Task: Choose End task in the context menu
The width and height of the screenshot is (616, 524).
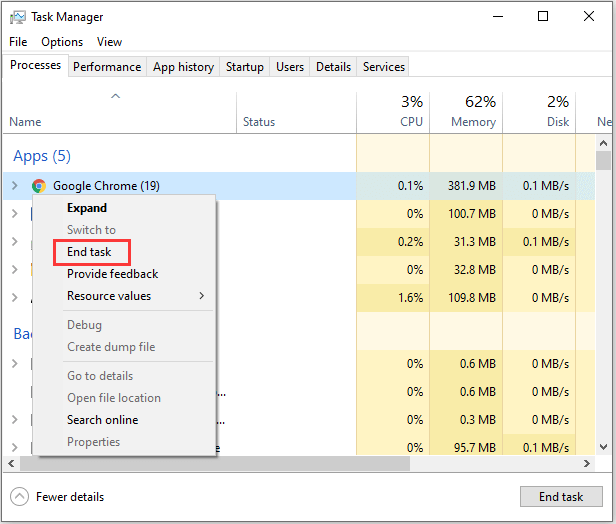Action: point(124,252)
